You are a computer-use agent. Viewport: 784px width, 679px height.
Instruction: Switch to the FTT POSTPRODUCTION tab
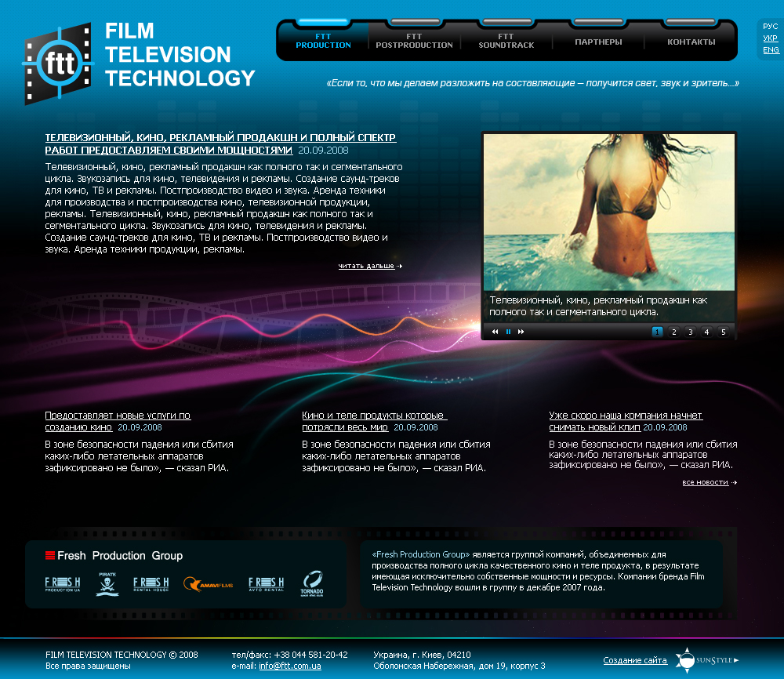(x=413, y=39)
